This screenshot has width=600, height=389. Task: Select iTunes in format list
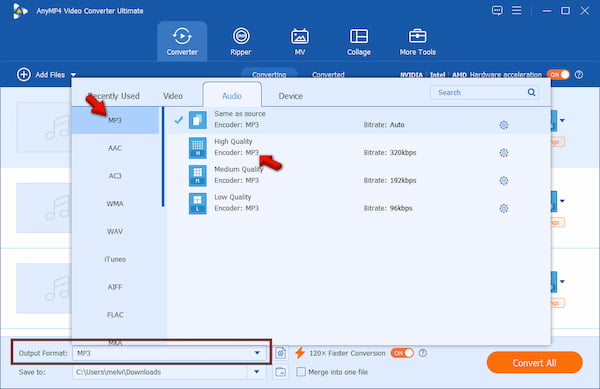(115, 259)
